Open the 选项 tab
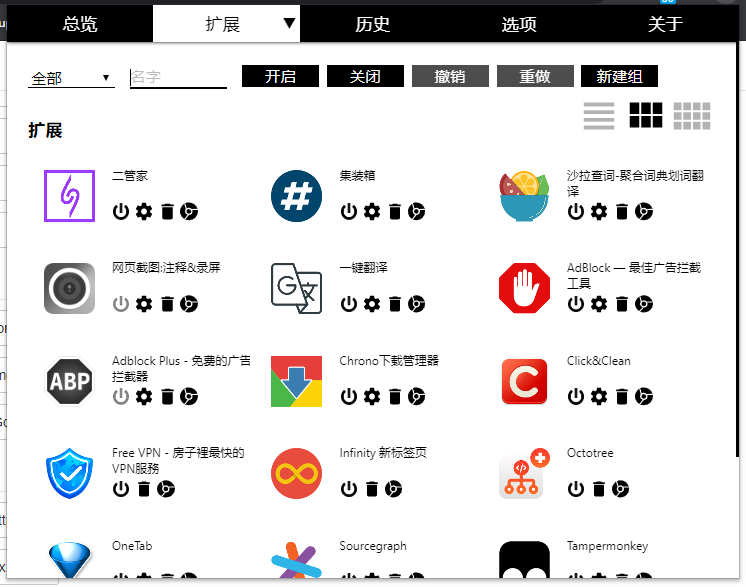 [519, 24]
